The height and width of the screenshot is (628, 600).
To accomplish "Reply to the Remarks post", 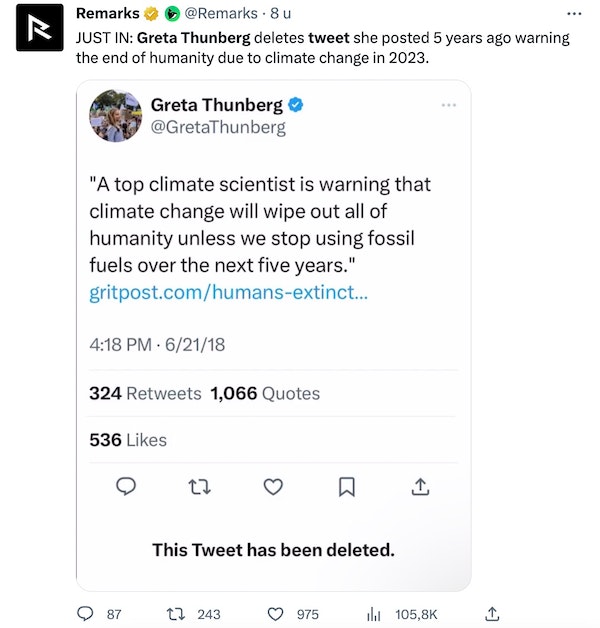I will pyautogui.click(x=85, y=613).
